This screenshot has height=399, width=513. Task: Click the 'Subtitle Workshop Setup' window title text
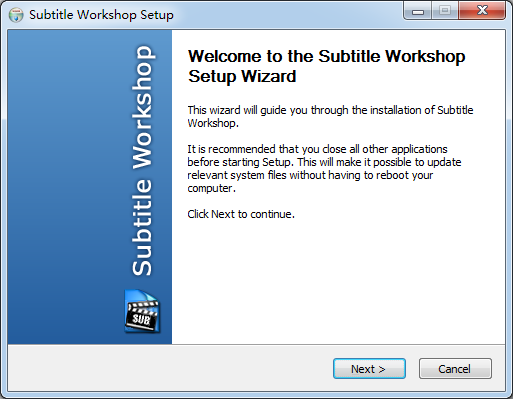click(x=101, y=15)
